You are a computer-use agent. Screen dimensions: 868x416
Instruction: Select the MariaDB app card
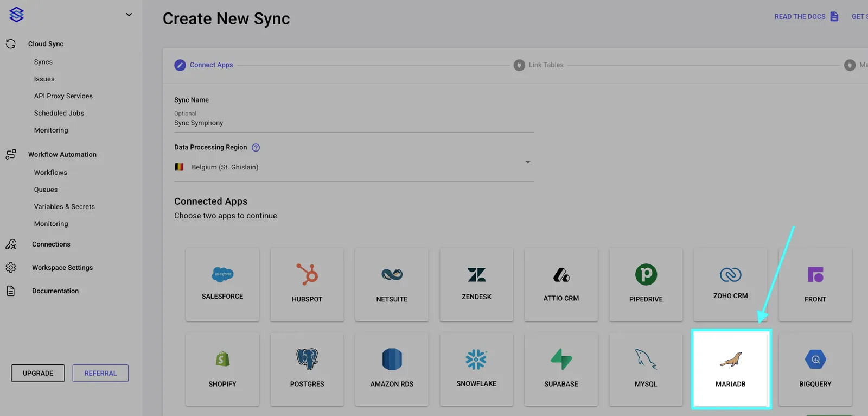731,369
